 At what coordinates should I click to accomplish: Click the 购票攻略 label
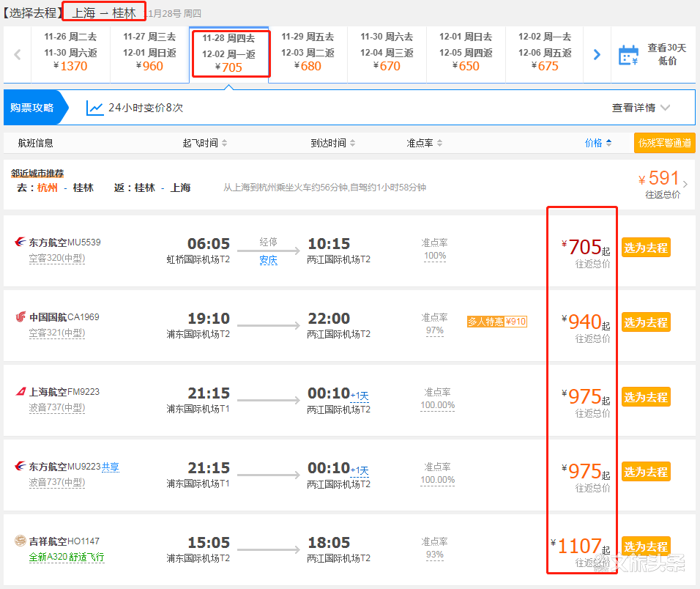click(x=31, y=108)
